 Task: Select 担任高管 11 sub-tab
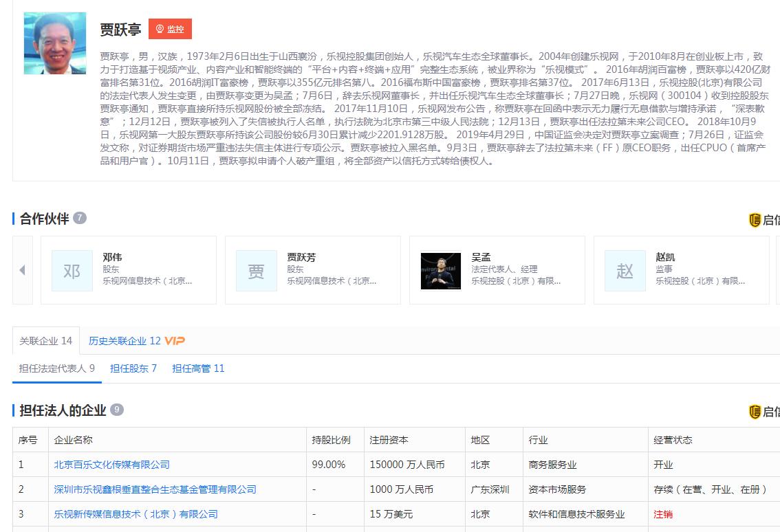pyautogui.click(x=198, y=368)
